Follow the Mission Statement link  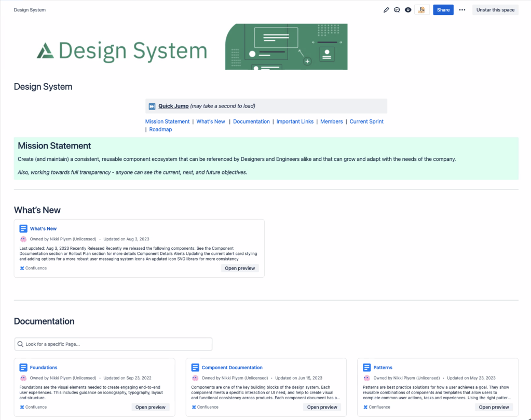[167, 121]
